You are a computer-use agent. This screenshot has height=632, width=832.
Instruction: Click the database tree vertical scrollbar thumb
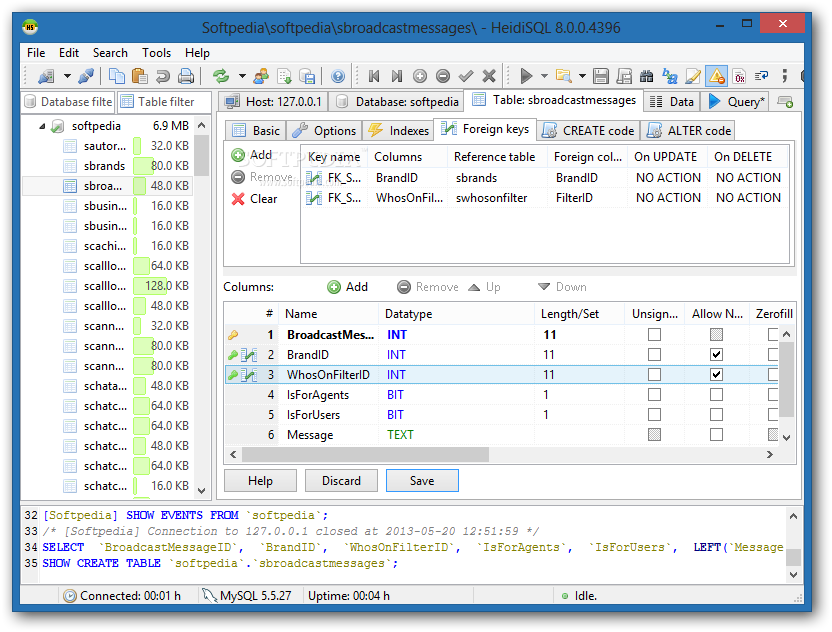pos(202,155)
